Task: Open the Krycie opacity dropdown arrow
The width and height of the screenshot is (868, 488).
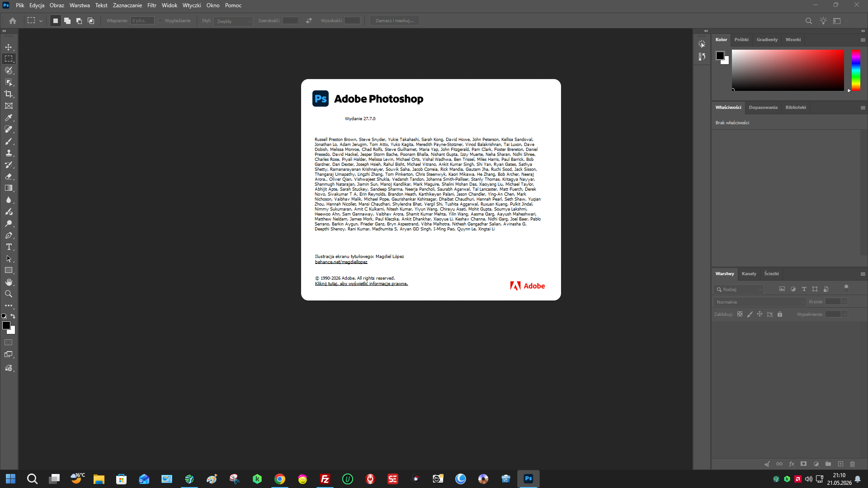Action: coord(844,302)
